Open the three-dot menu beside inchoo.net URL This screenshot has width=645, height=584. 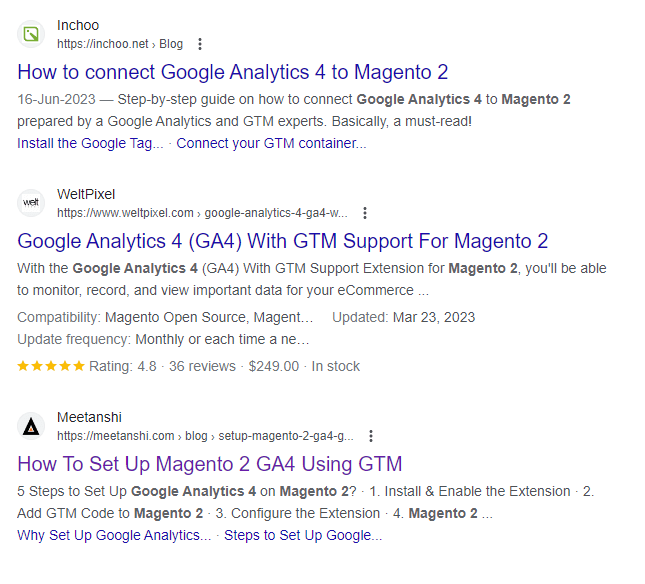click(200, 44)
